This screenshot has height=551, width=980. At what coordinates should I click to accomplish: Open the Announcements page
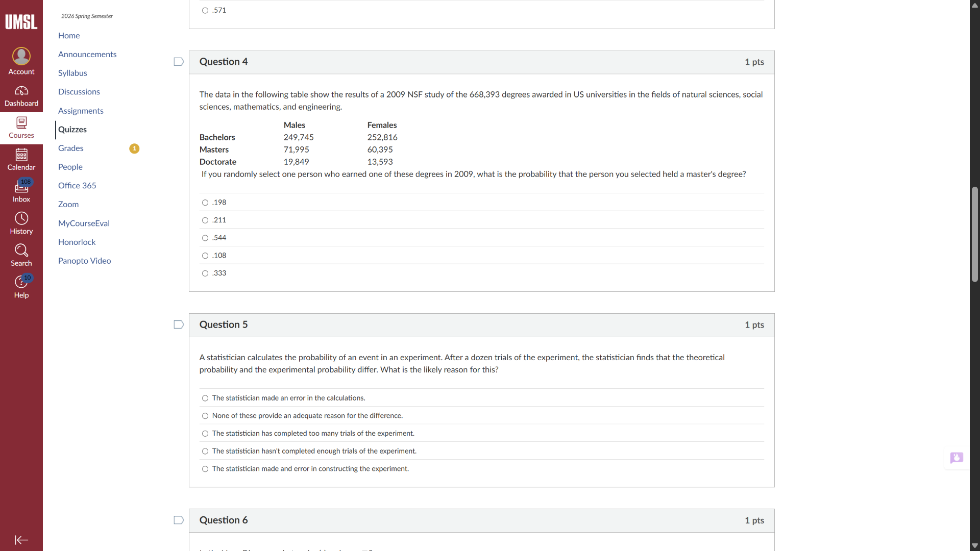87,54
